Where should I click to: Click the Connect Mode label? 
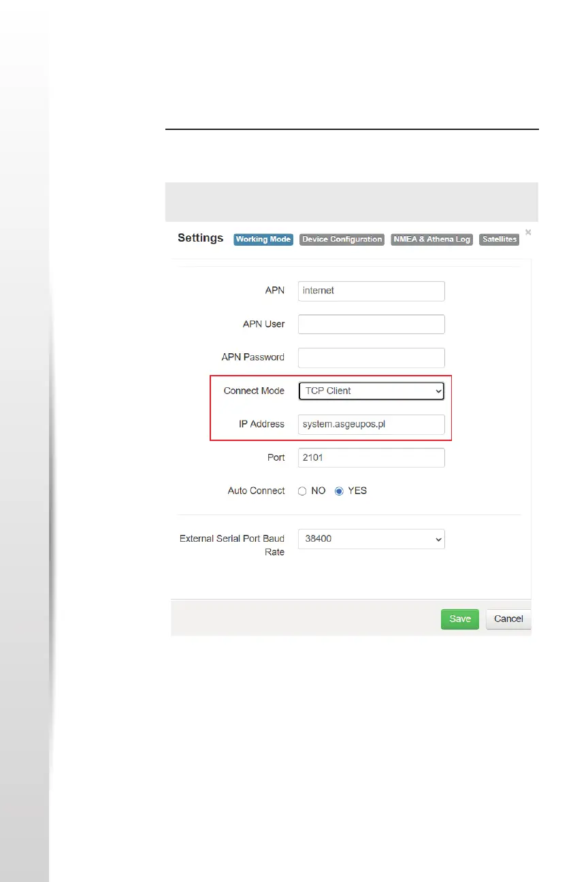[x=254, y=391]
